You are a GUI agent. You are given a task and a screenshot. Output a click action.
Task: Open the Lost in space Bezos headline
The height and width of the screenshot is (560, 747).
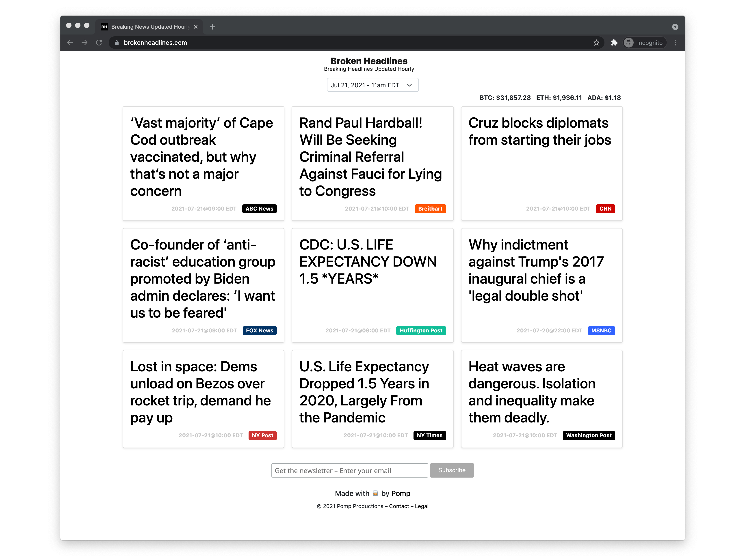pyautogui.click(x=200, y=392)
